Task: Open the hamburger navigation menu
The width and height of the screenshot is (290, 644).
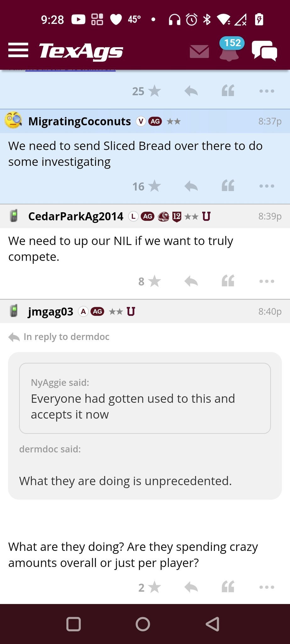Action: (18, 50)
